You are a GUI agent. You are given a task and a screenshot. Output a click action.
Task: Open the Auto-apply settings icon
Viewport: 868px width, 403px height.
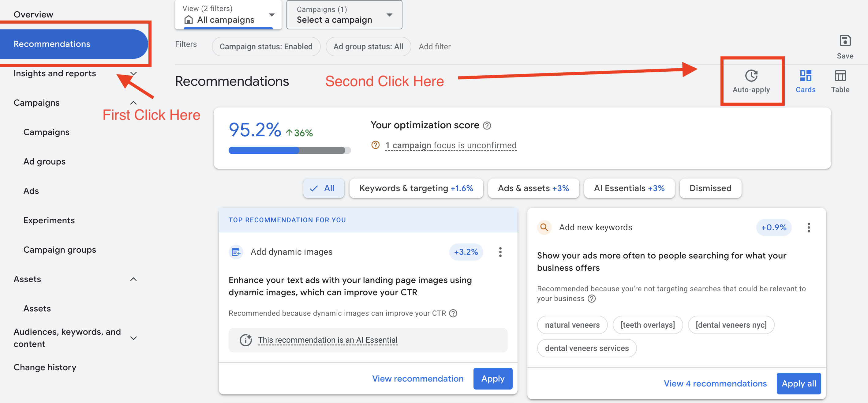[751, 76]
